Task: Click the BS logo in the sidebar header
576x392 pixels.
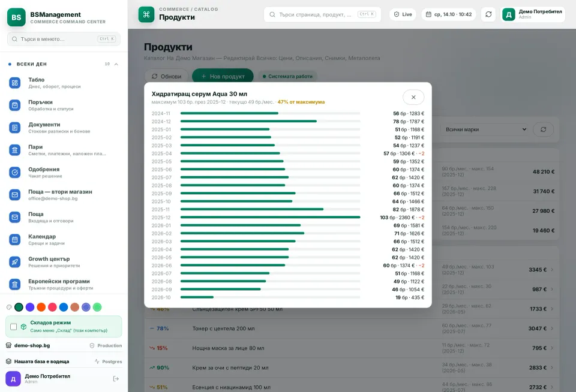Action: click(17, 17)
